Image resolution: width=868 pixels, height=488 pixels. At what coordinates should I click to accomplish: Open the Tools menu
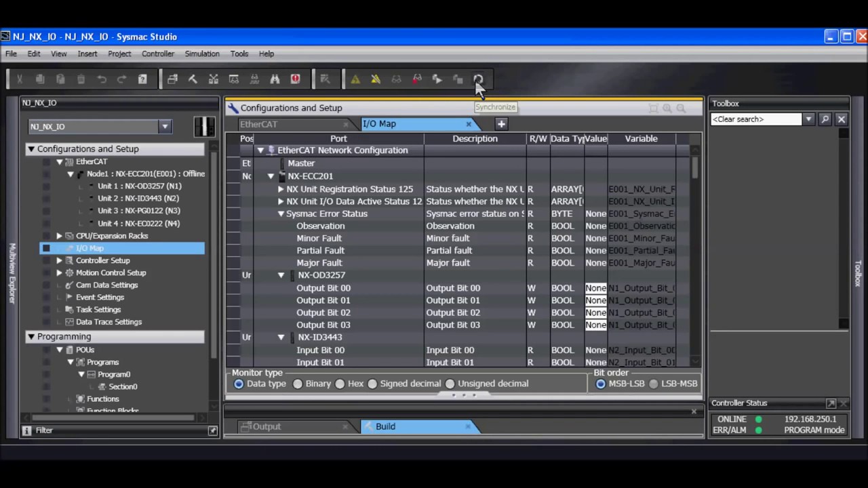click(x=239, y=54)
